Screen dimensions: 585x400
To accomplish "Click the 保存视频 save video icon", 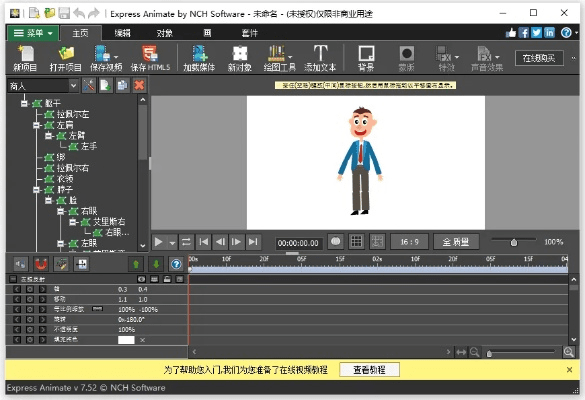I will pos(102,53).
